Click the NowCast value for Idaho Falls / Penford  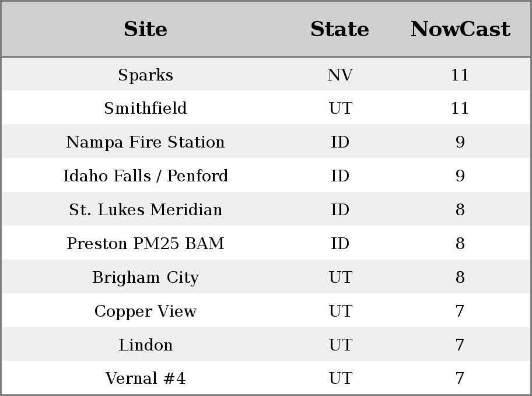[460, 176]
